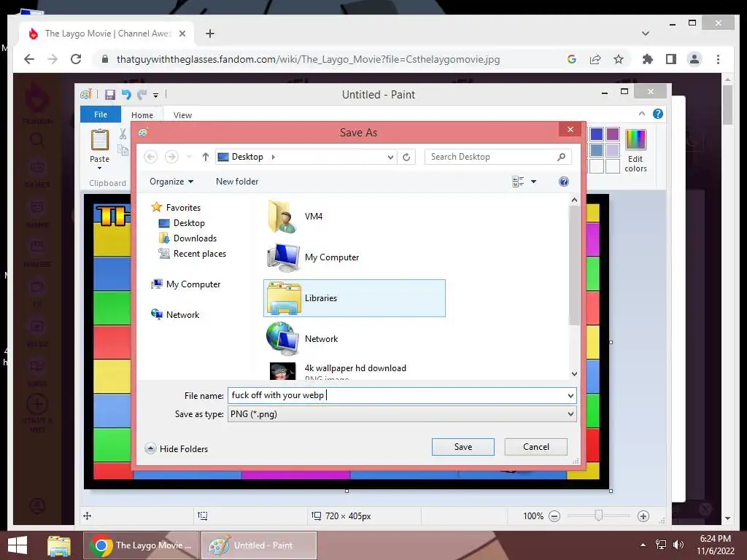Select Favorites in the navigation pane
The height and width of the screenshot is (560, 747).
click(183, 208)
